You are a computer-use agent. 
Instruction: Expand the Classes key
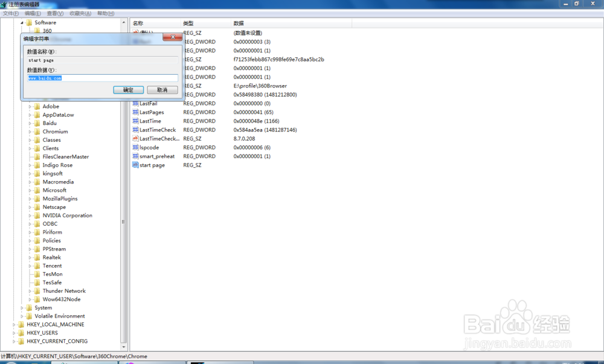[30, 140]
